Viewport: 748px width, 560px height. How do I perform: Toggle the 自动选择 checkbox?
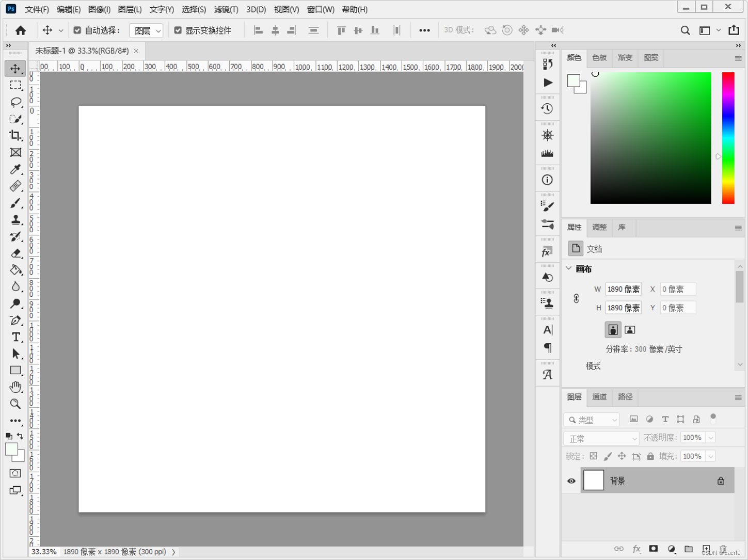pos(77,30)
